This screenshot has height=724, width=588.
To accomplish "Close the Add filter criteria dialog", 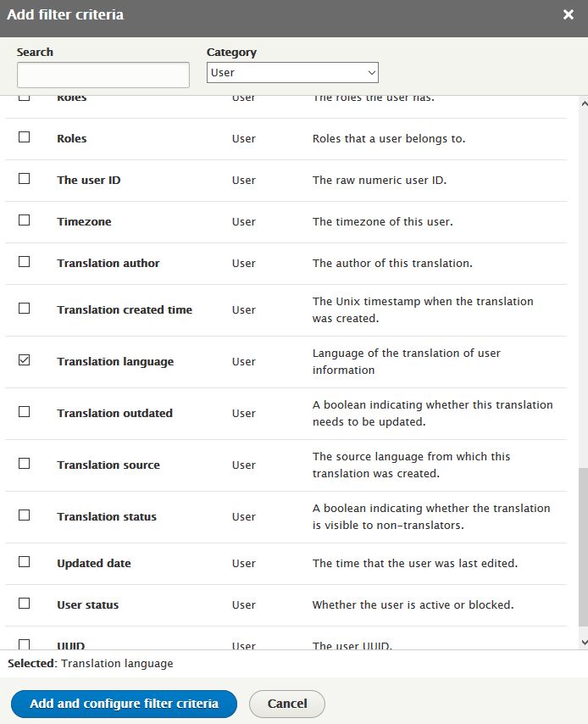I will 569,14.
